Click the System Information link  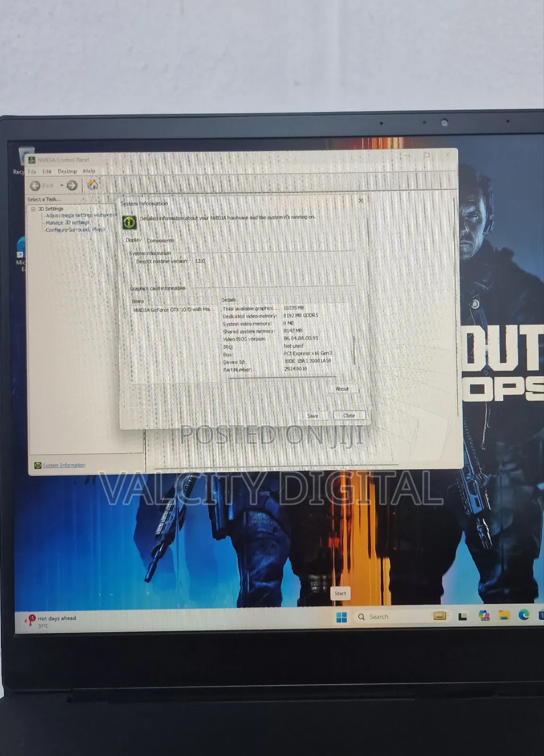[64, 465]
